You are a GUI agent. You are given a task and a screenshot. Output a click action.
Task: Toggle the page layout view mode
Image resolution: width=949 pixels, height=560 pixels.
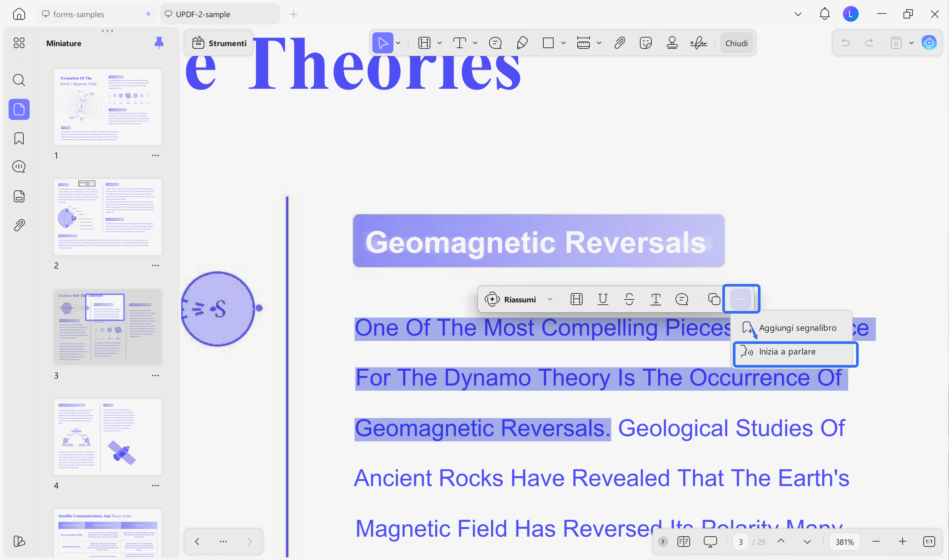[x=683, y=542]
